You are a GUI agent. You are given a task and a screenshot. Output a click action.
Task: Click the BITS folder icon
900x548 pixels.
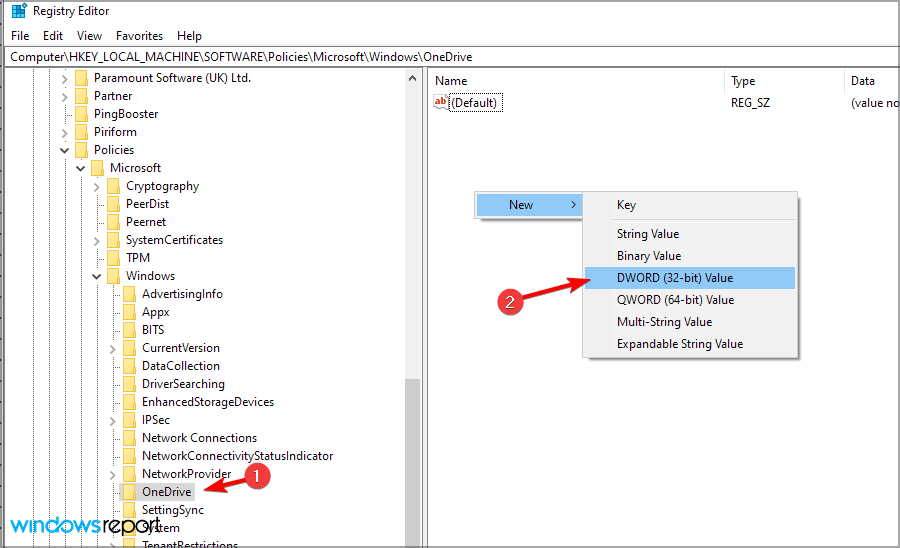point(130,329)
